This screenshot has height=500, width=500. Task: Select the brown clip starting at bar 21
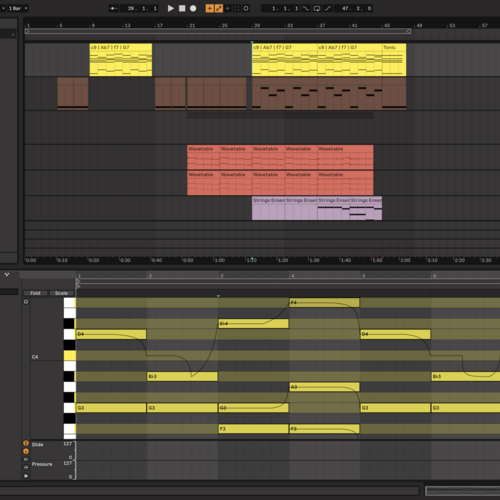coord(217,93)
